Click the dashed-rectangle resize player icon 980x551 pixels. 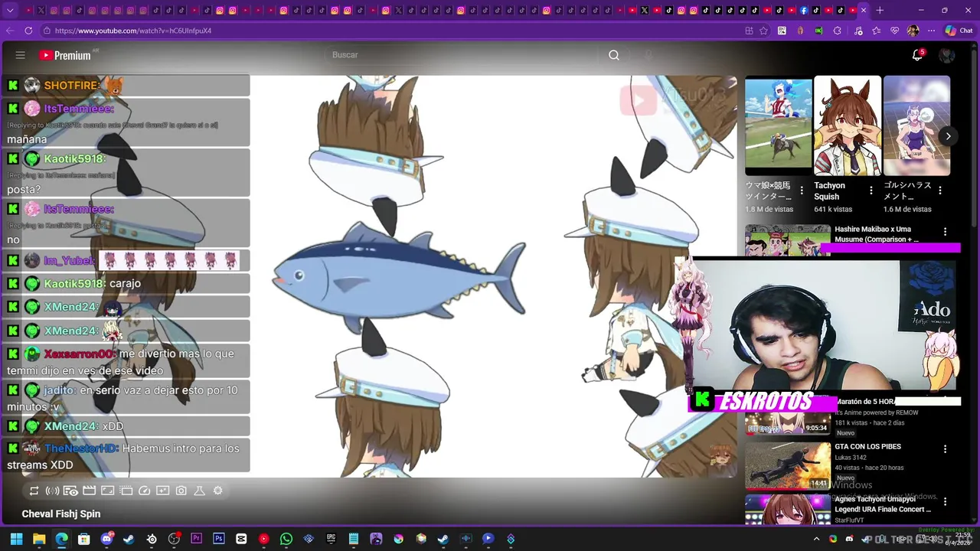[x=126, y=491]
